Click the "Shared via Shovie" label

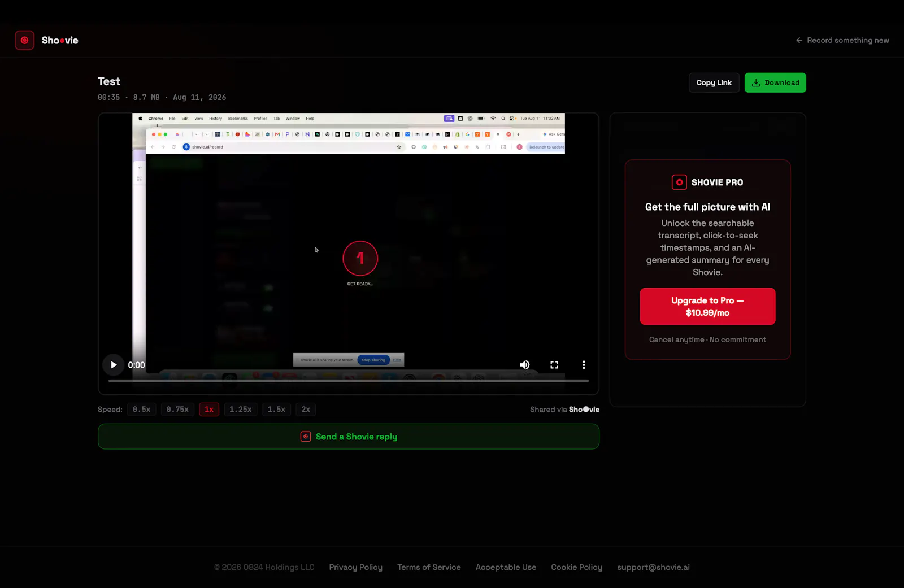[564, 410]
